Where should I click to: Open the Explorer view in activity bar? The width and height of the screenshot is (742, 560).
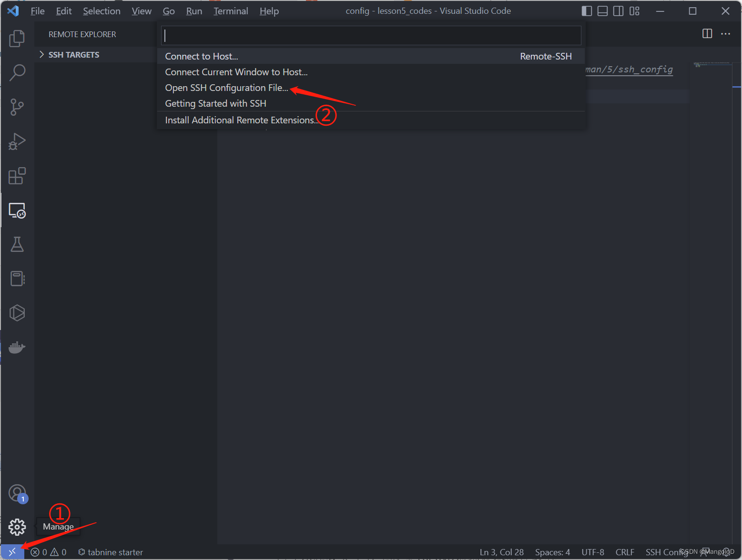[17, 39]
